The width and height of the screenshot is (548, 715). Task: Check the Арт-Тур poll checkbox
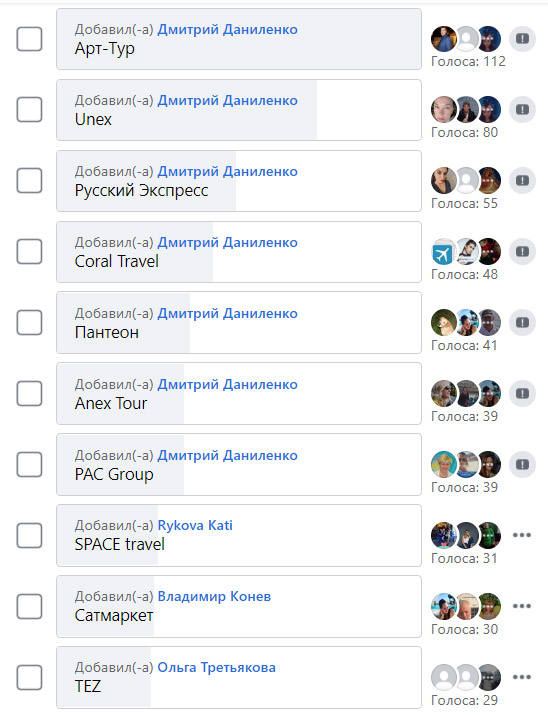(x=30, y=39)
